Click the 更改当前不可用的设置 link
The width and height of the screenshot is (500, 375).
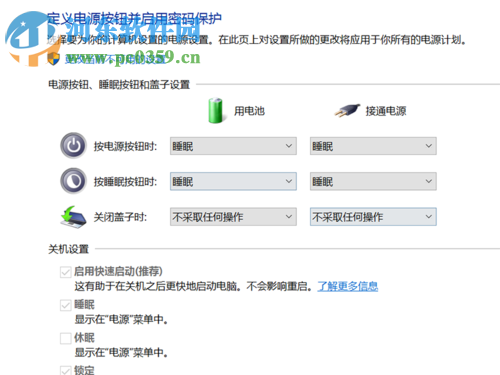pos(115,59)
